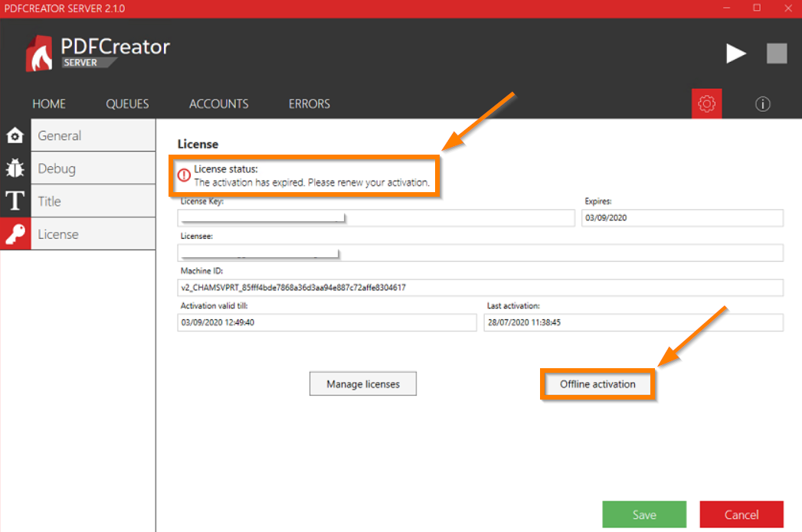Click the Activation valid till field
This screenshot has height=532, width=802.
[x=327, y=322]
